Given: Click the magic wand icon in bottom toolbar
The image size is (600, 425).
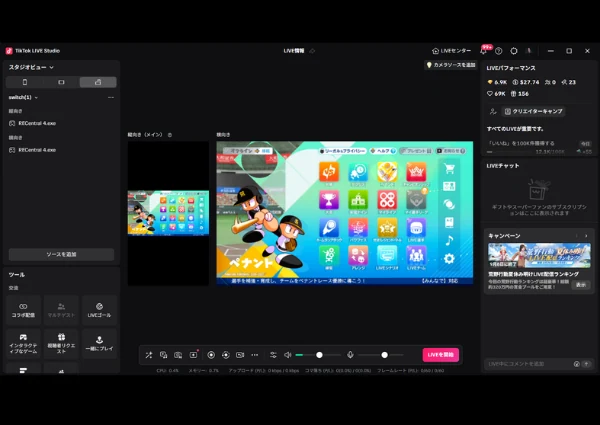Looking at the screenshot, I should (149, 355).
